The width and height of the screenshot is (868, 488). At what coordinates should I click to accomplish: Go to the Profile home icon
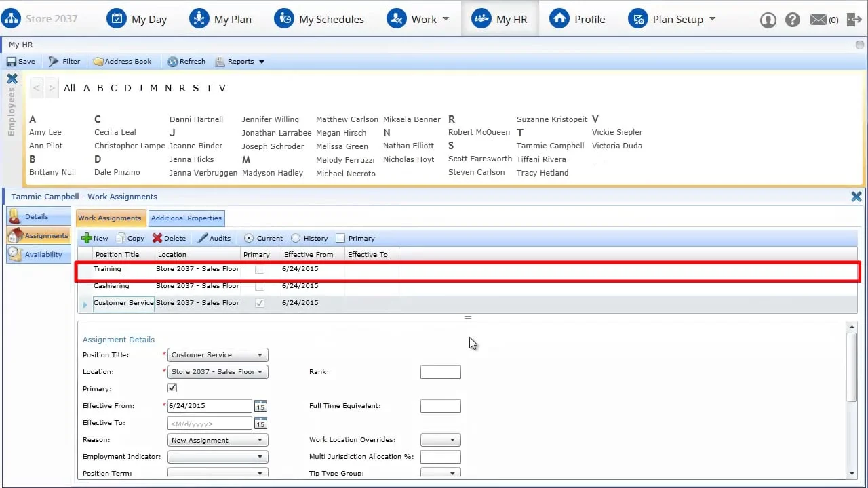tap(559, 18)
